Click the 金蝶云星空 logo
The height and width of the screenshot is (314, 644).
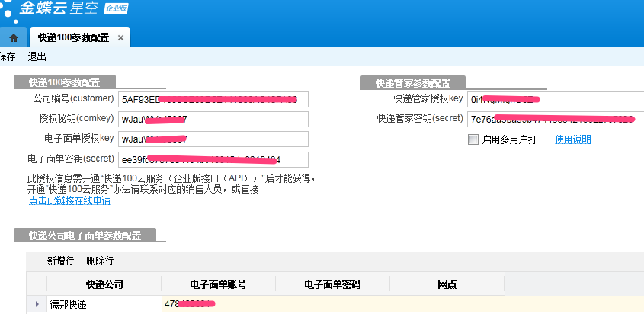[x=65, y=11]
